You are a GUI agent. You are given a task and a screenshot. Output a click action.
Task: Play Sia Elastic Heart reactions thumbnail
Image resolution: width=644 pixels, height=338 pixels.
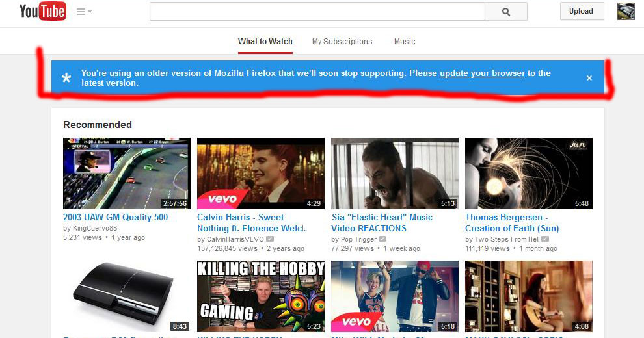(x=394, y=173)
